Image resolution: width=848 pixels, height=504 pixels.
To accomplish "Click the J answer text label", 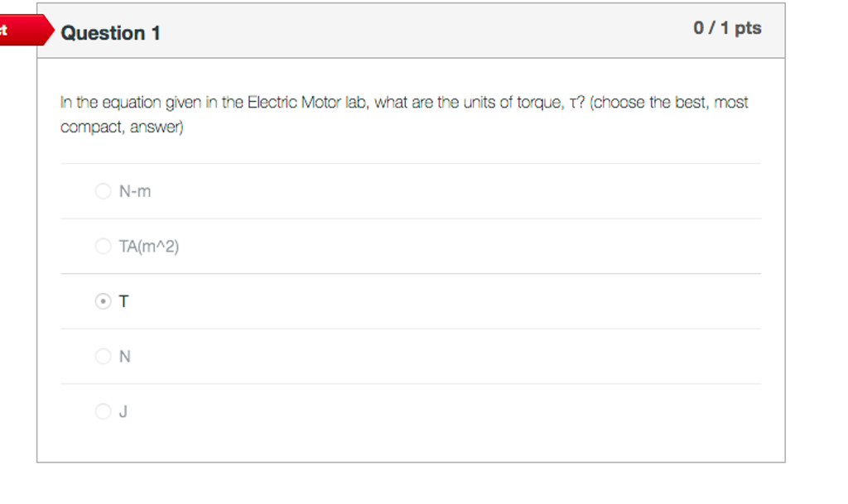I will coord(122,411).
